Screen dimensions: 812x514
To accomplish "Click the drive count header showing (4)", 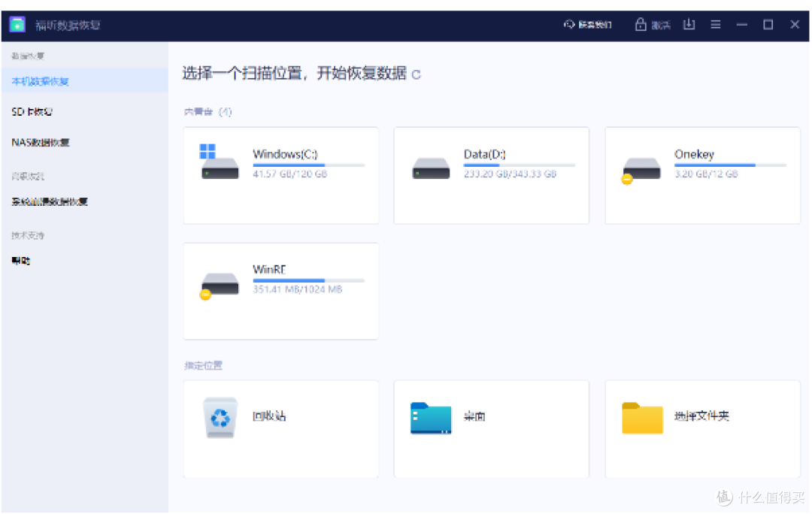I will 208,112.
